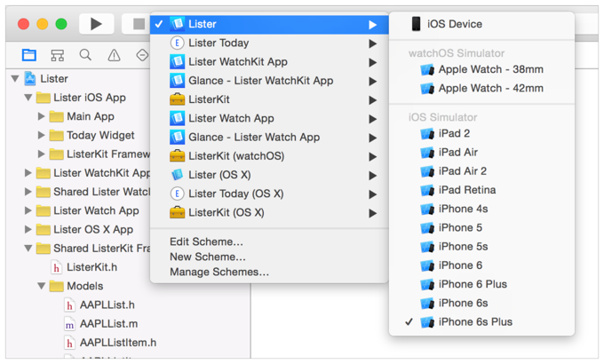Image resolution: width=604 pixels, height=364 pixels.
Task: Choose Glance - Lister WatchKit App scheme
Action: pos(269,81)
